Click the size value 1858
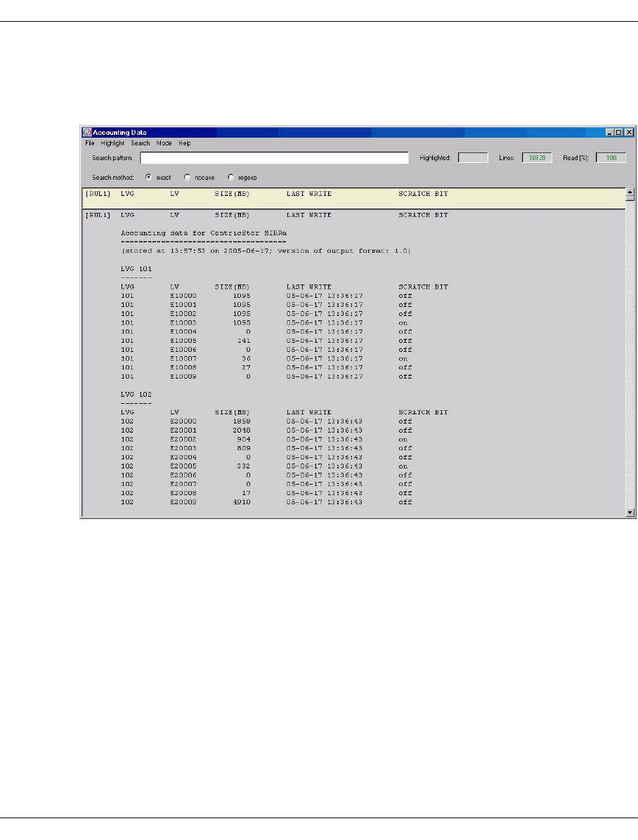Viewport: 638px width, 840px height. click(242, 421)
